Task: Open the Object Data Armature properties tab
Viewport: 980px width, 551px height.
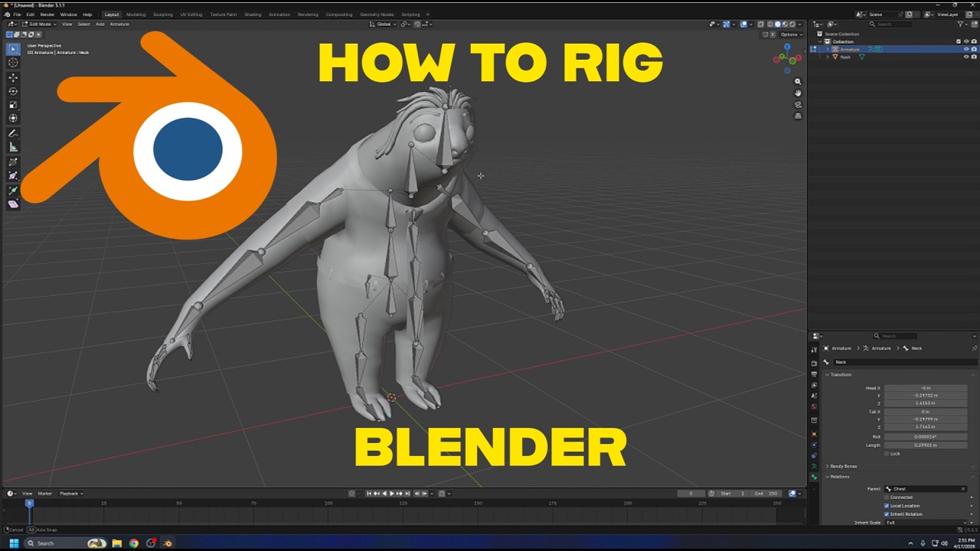Action: click(x=814, y=466)
